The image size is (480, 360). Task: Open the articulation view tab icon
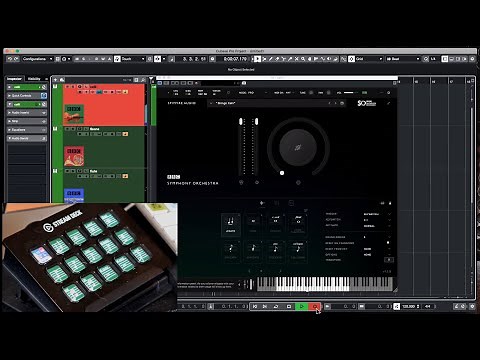[262, 203]
